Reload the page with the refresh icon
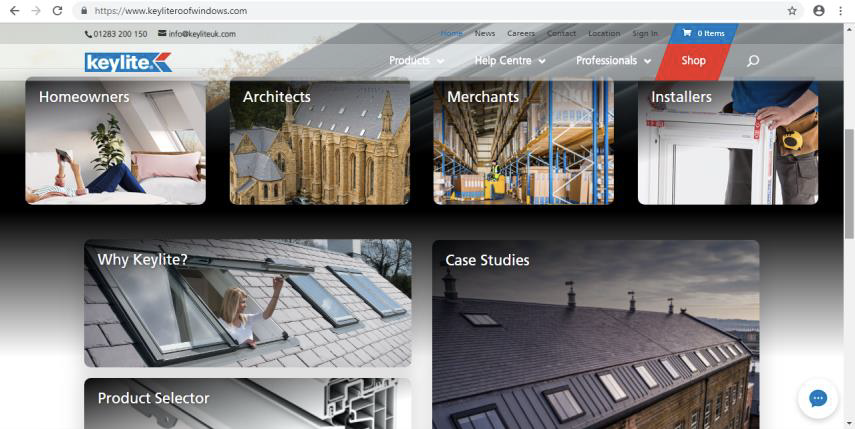The height and width of the screenshot is (429, 855). pyautogui.click(x=57, y=11)
